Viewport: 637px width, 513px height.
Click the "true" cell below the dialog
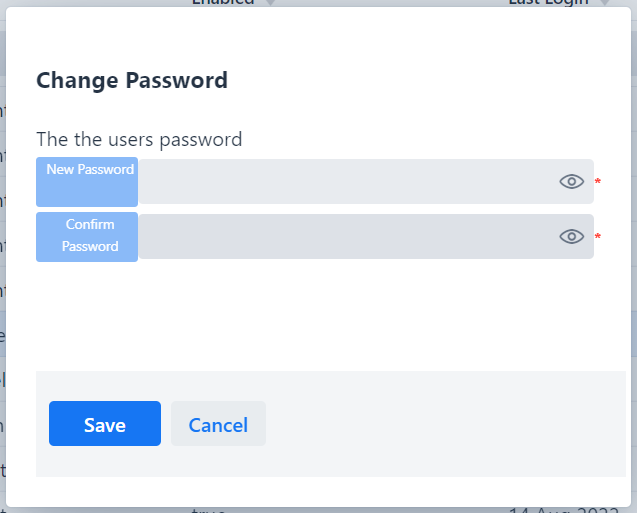[209, 510]
